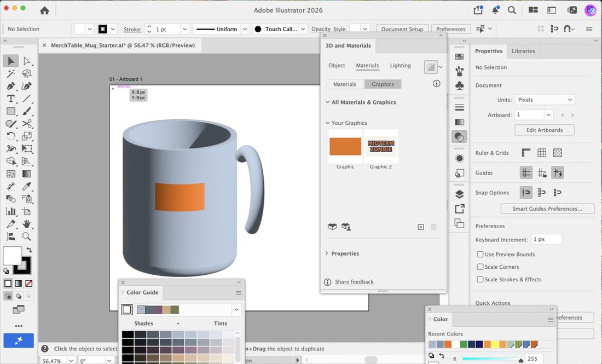Image resolution: width=602 pixels, height=364 pixels.
Task: Click the Document Setup button
Action: (x=402, y=29)
